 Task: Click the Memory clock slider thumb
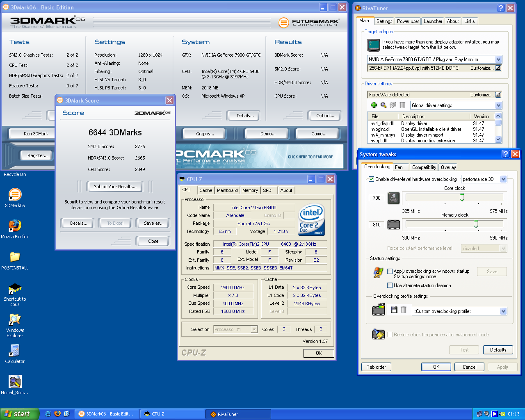click(x=476, y=224)
